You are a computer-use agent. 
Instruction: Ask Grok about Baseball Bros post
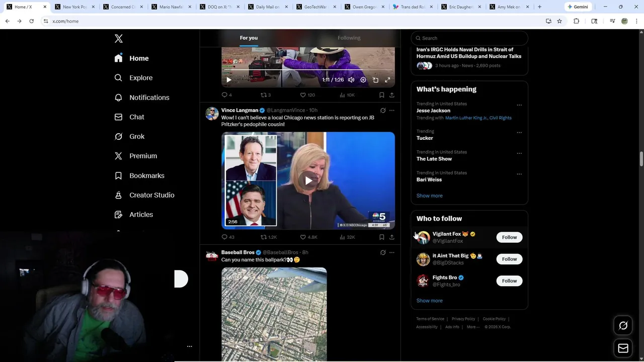pyautogui.click(x=383, y=252)
